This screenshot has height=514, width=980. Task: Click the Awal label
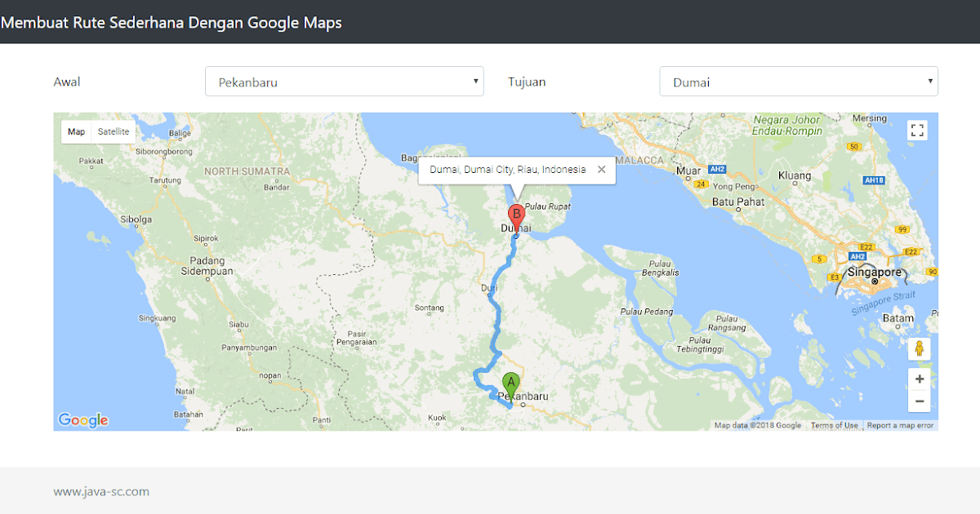pos(67,82)
